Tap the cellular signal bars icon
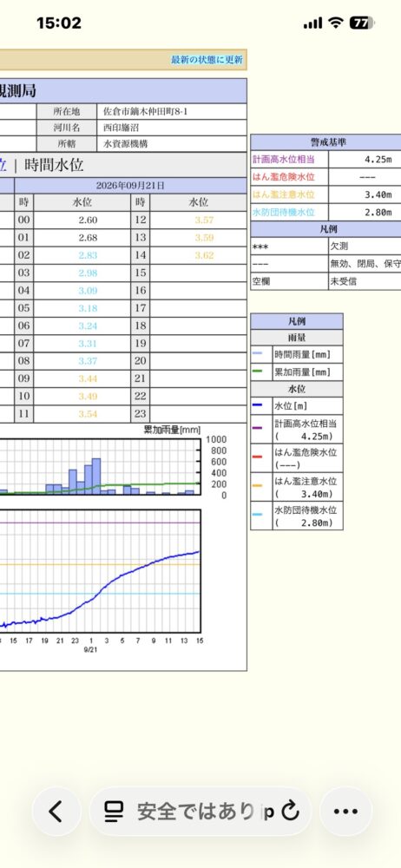The width and height of the screenshot is (401, 868). pyautogui.click(x=313, y=23)
